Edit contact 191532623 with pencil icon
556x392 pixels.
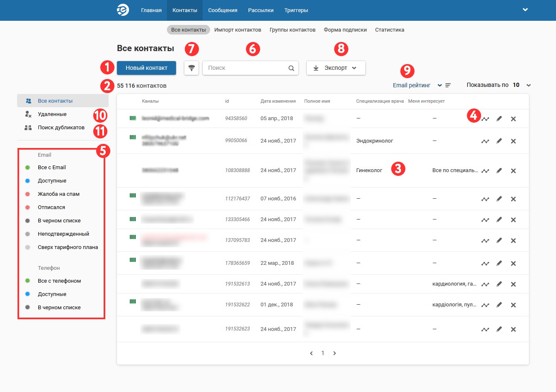[x=499, y=329]
